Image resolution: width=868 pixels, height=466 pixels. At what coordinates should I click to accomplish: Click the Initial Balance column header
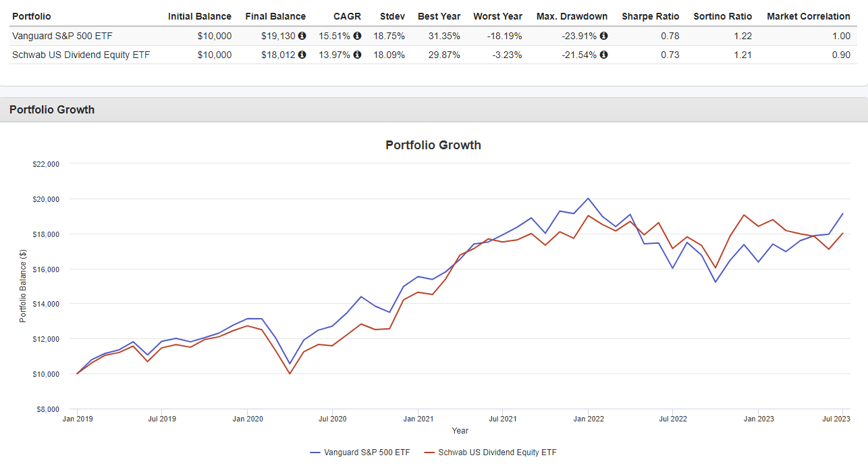(x=200, y=16)
